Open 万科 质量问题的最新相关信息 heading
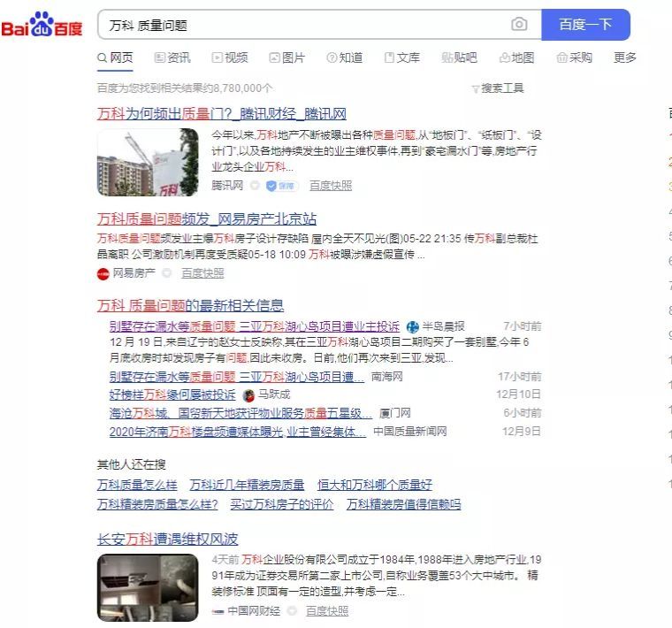The width and height of the screenshot is (672, 628). pyautogui.click(x=190, y=306)
